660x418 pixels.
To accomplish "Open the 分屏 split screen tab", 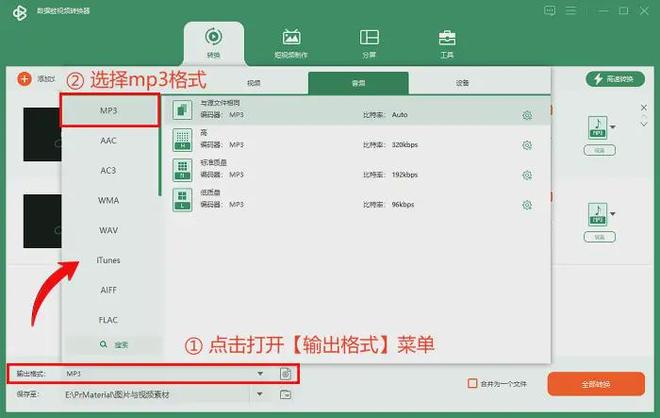I will [369, 44].
